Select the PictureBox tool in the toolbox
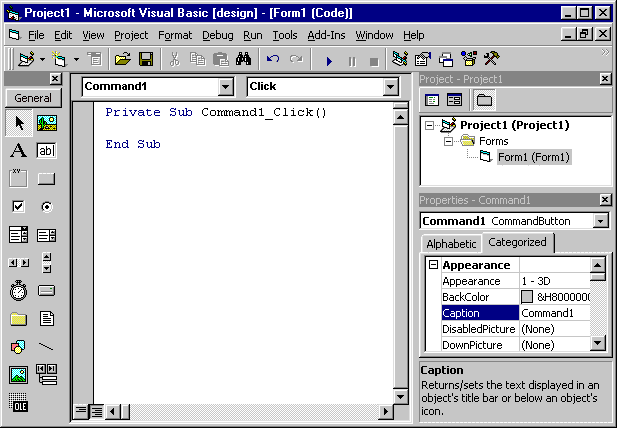 coord(46,122)
